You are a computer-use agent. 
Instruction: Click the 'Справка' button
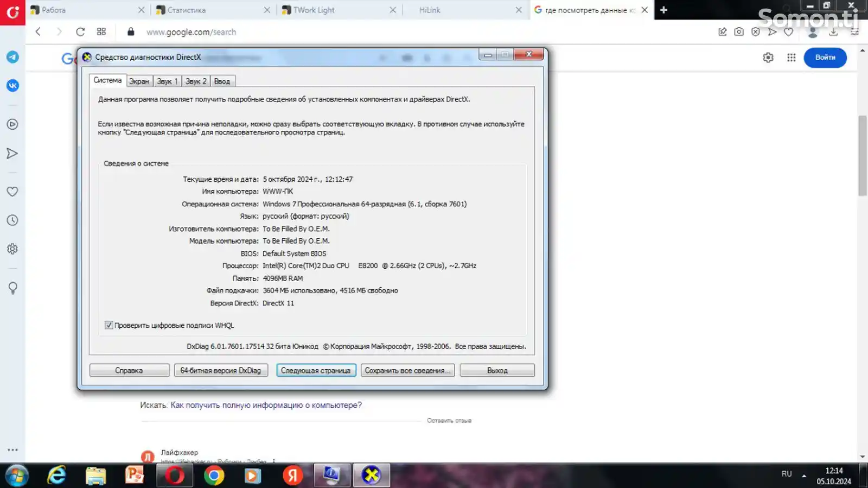pos(129,370)
